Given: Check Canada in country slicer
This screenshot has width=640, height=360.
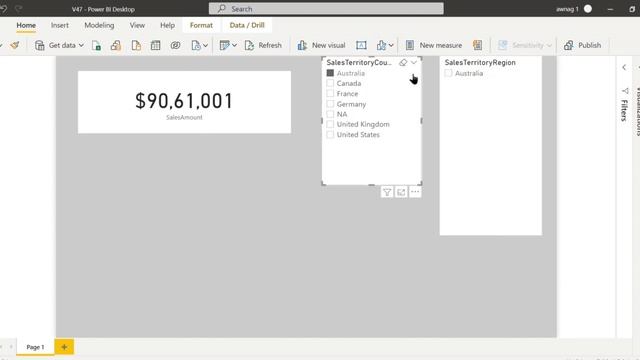Looking at the screenshot, I should [330, 83].
